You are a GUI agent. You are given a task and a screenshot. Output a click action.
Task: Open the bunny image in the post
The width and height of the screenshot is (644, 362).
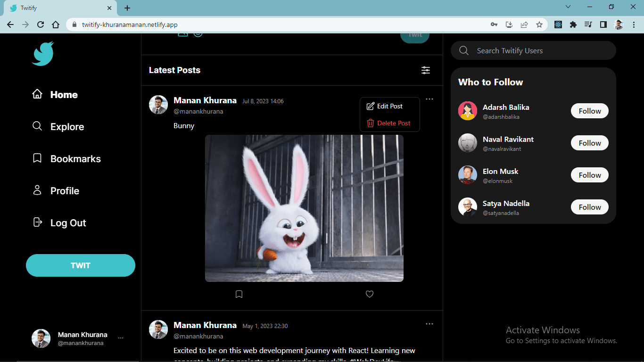[x=304, y=208]
